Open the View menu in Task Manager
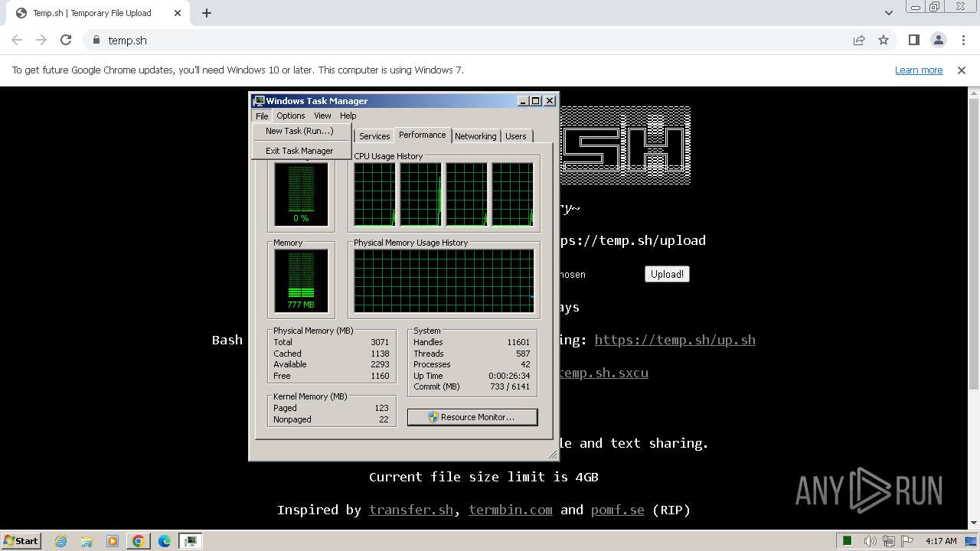This screenshot has width=980, height=551. (x=322, y=116)
